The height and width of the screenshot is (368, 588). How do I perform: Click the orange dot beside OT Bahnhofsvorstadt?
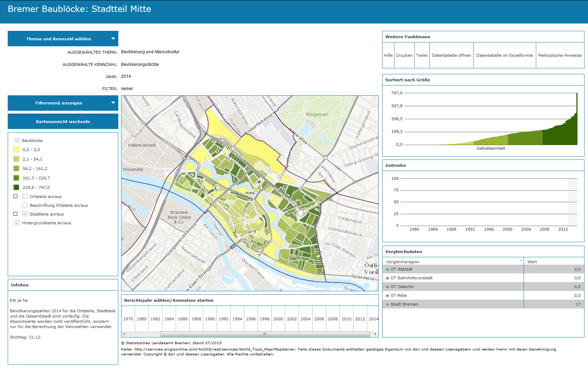tap(387, 278)
